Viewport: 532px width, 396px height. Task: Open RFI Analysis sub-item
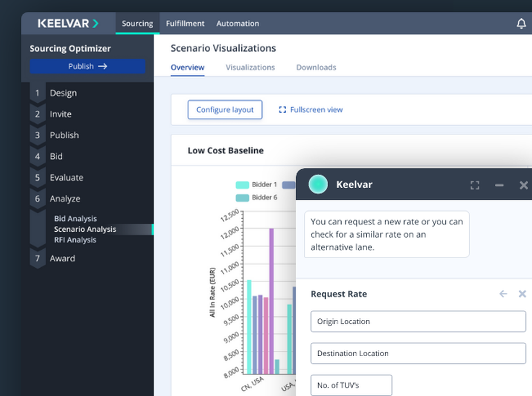click(x=75, y=240)
